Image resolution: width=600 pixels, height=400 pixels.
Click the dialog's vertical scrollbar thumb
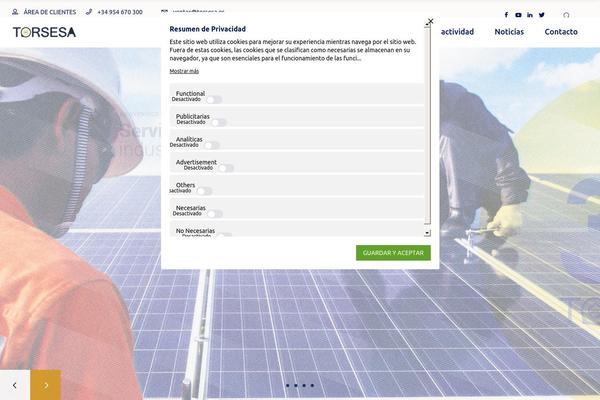(427, 126)
